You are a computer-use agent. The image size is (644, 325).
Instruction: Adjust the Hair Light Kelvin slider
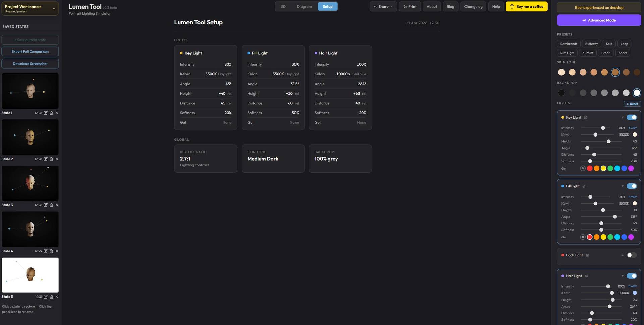point(597,293)
